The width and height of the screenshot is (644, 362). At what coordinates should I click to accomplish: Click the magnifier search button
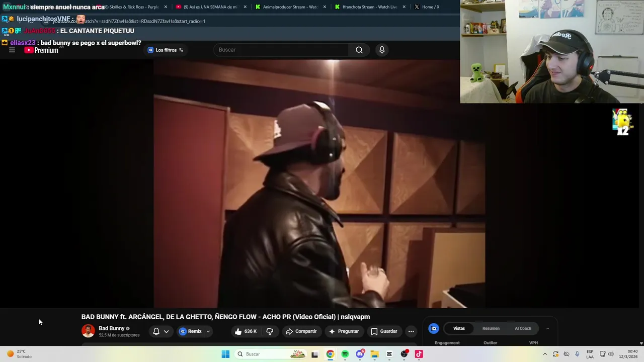(359, 50)
